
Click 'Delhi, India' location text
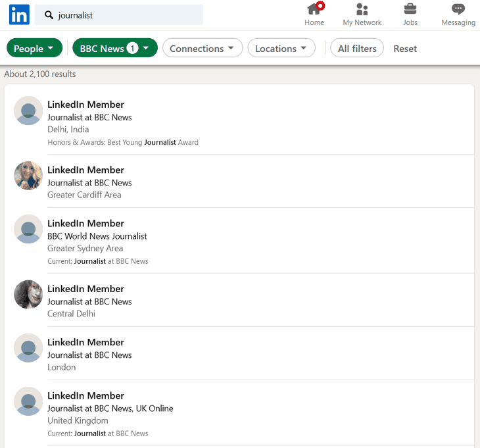click(68, 129)
